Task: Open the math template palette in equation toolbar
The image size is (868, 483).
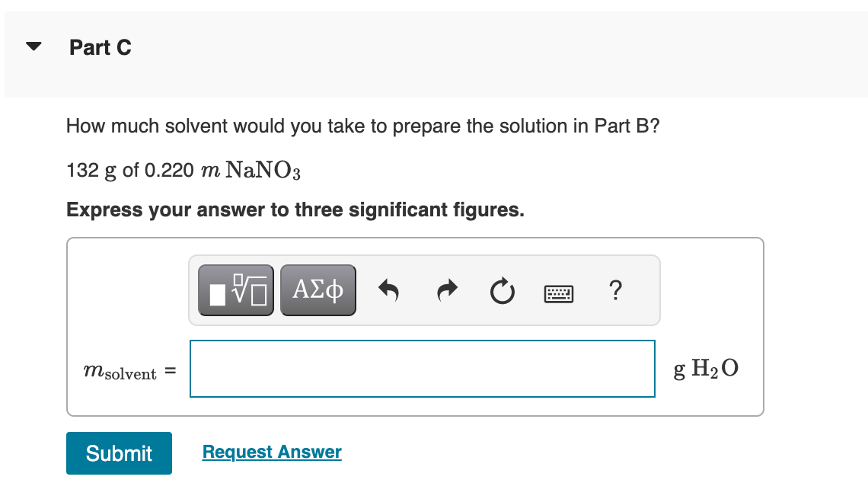Action: click(x=235, y=289)
